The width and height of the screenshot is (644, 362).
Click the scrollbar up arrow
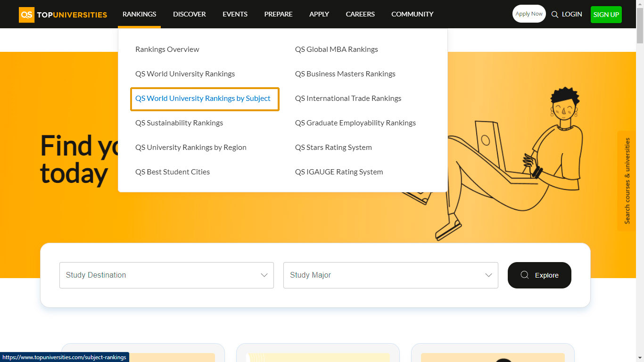point(640,4)
